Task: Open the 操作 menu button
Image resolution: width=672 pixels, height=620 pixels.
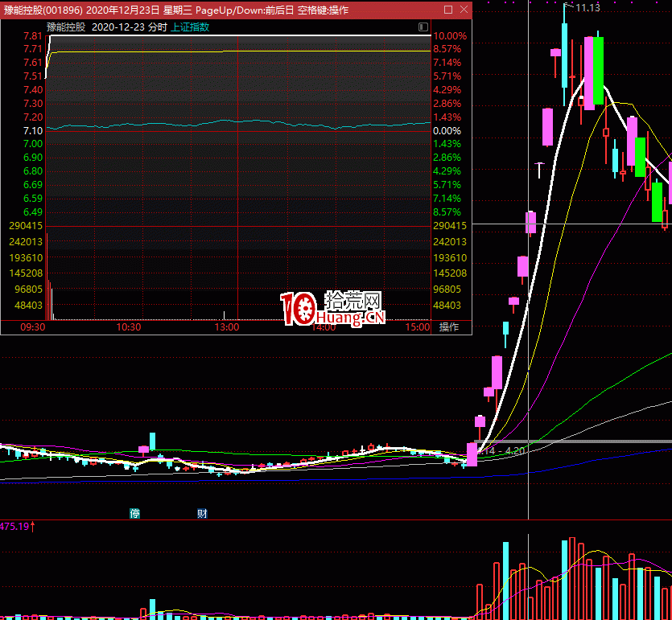Action: click(448, 327)
